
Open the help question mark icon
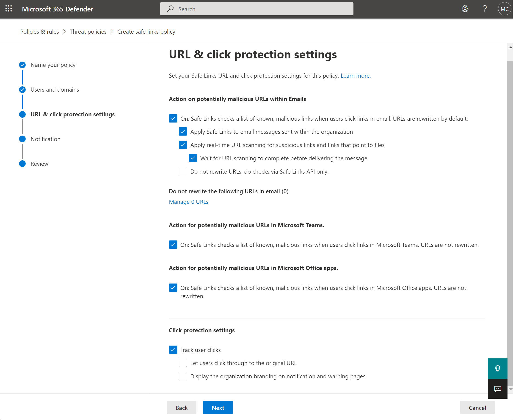485,9
